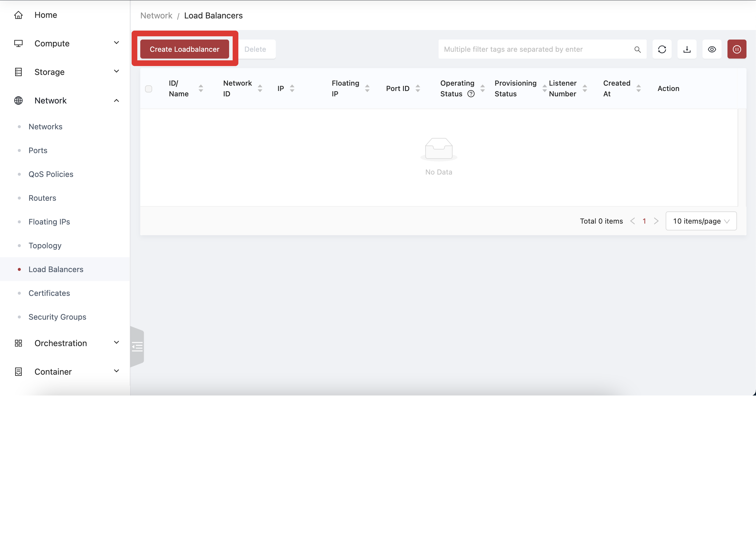Open the Security Groups submenu item

point(58,317)
